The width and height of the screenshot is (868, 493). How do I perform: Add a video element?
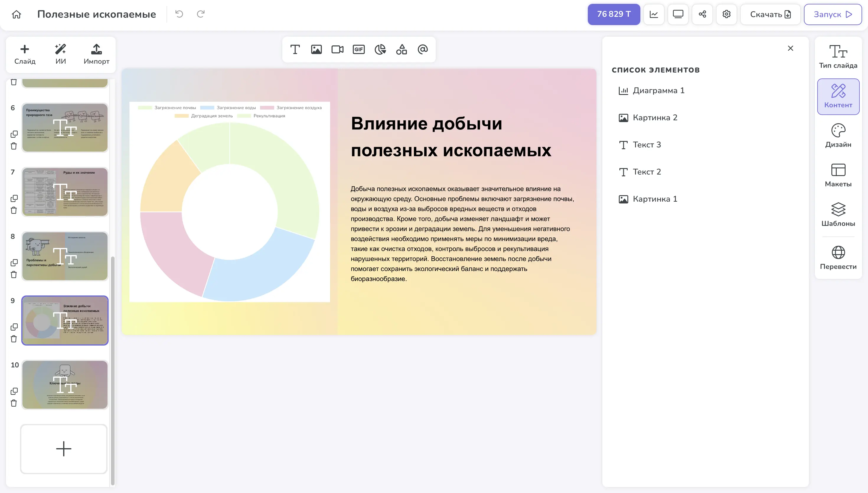(x=337, y=50)
